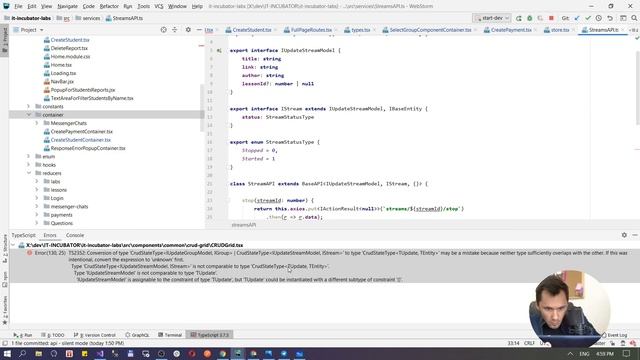The image size is (640, 360).
Task: Open TypeScript tool window settings gear
Action: (624, 235)
